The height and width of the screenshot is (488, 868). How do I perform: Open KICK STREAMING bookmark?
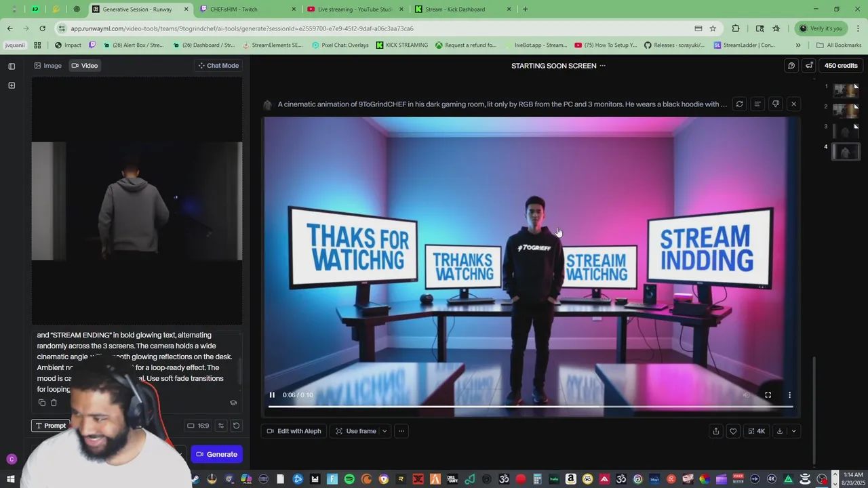(x=402, y=45)
